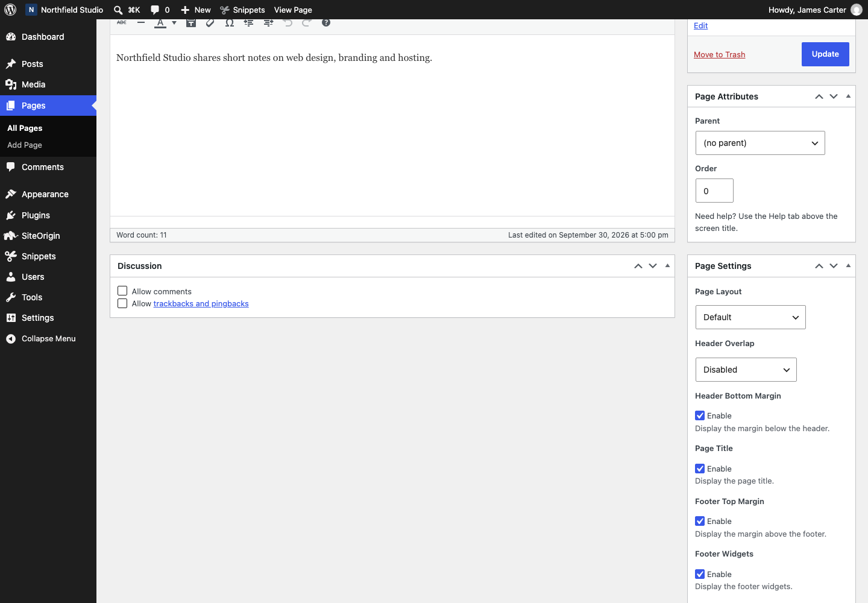Screen dimensions: 868x603
Task: Toggle the Discussion panel triangle
Action: point(667,266)
